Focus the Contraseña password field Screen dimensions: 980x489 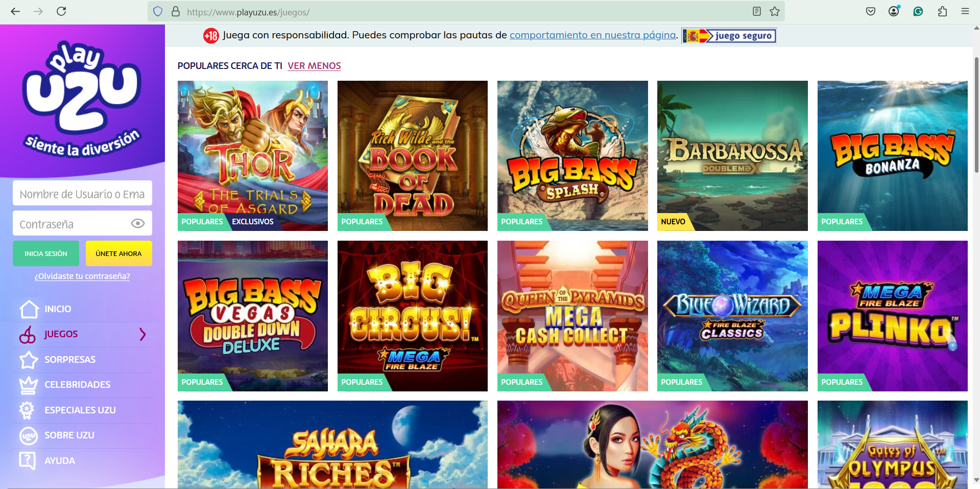(x=82, y=223)
